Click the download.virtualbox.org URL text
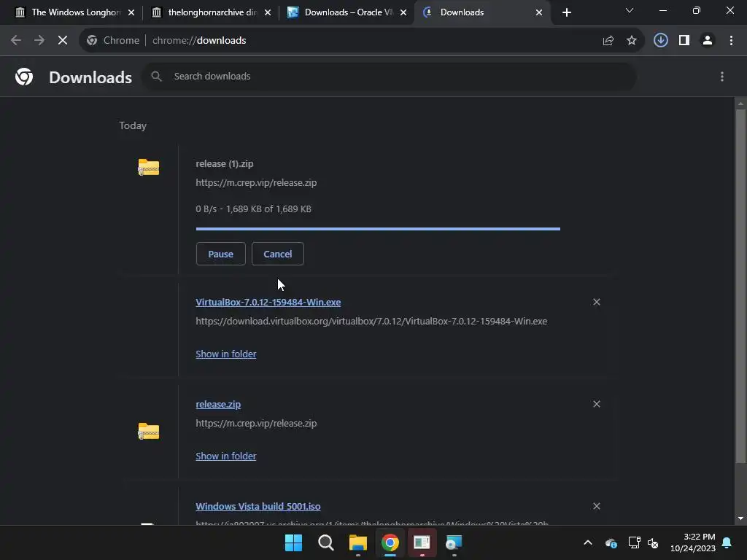This screenshot has width=747, height=560. pyautogui.click(x=371, y=321)
